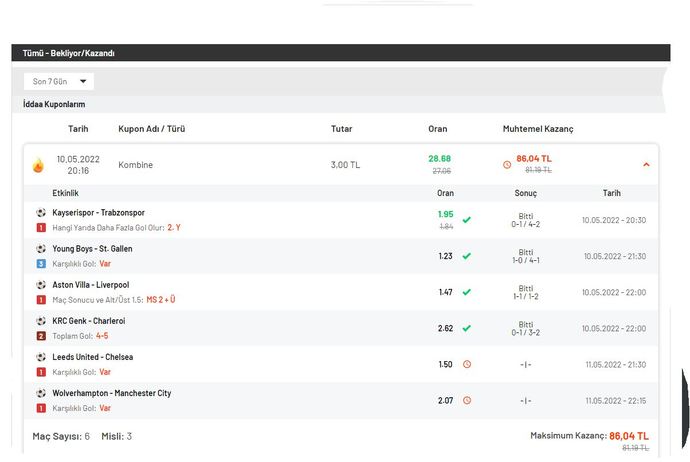Click the green checkmark next to odds 1.47
690x462 pixels.
[x=467, y=292]
